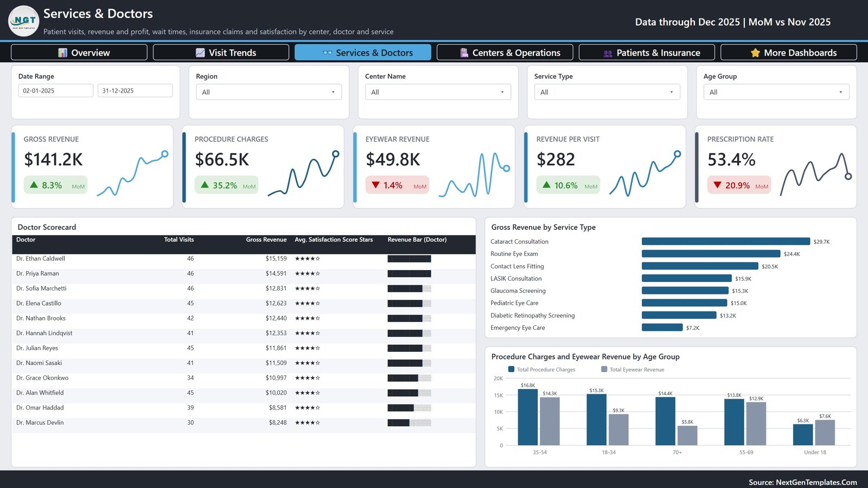Screen dimensions: 868x488
Task: Select Dr. Ethan Caldwell row name
Action: point(41,259)
